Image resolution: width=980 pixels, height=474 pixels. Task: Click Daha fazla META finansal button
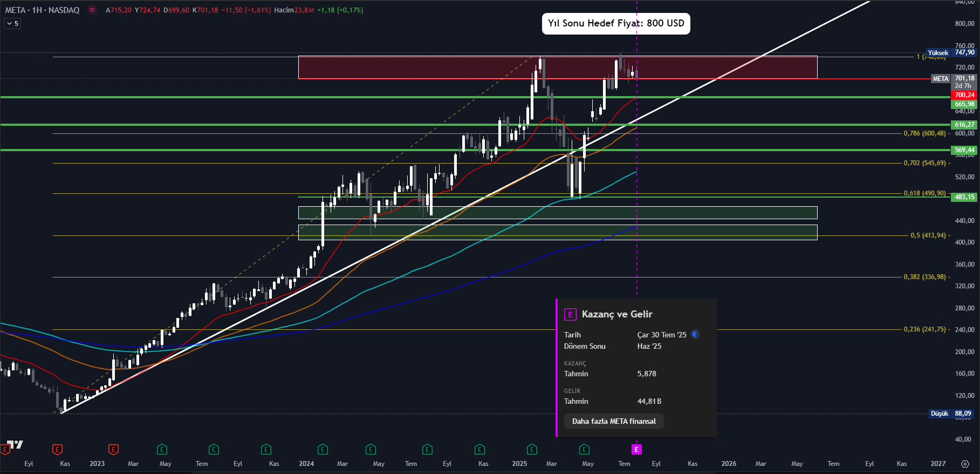(614, 421)
